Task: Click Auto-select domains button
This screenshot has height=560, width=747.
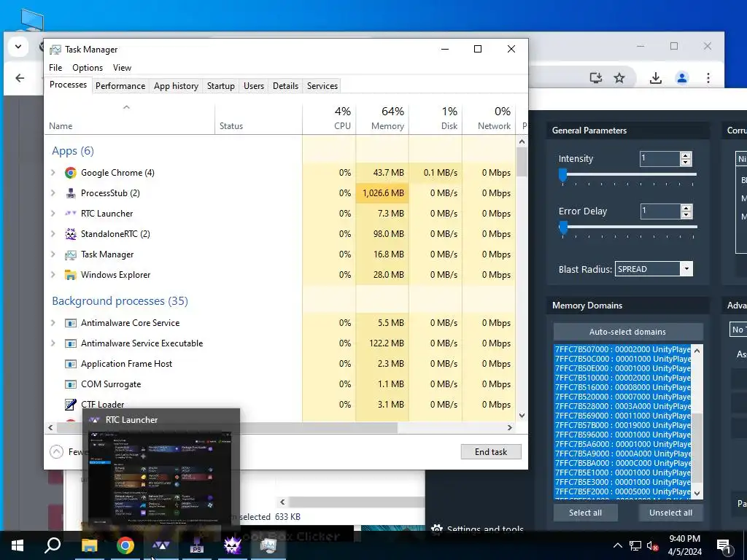Action: [x=627, y=332]
